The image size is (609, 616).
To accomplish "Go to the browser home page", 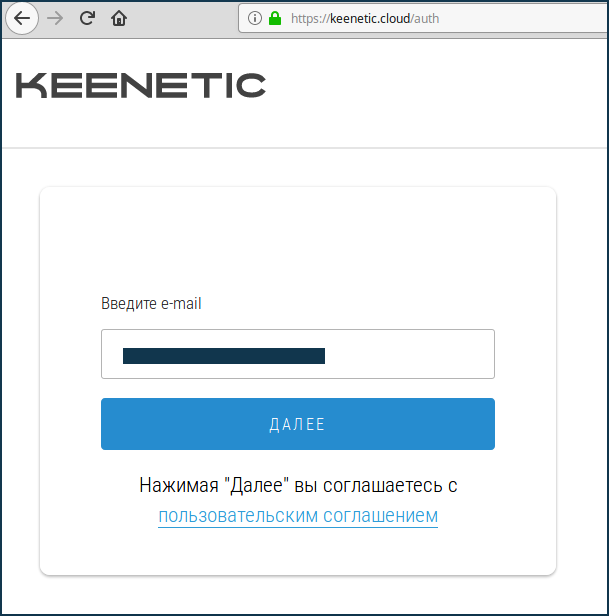I will [x=119, y=18].
